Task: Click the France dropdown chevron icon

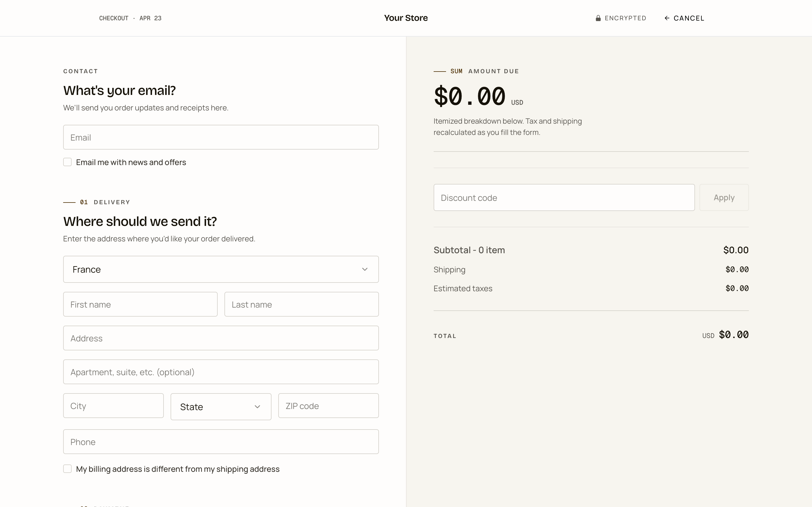Action: click(x=365, y=269)
